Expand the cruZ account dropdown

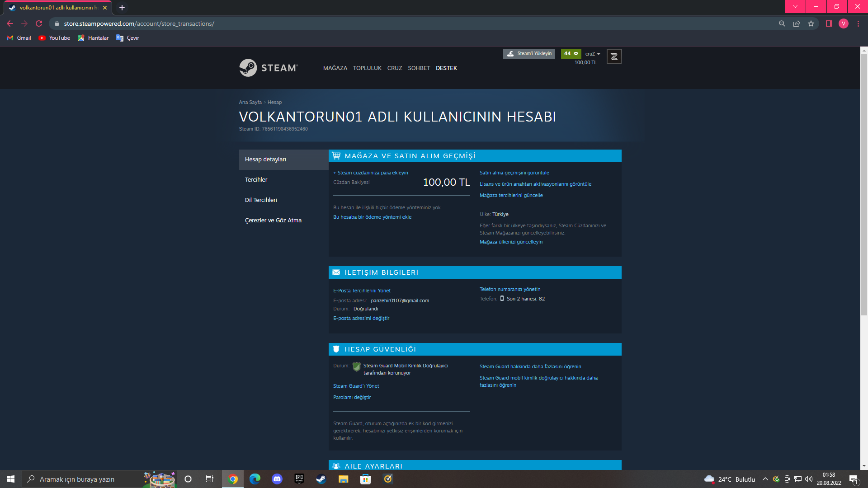pyautogui.click(x=593, y=54)
